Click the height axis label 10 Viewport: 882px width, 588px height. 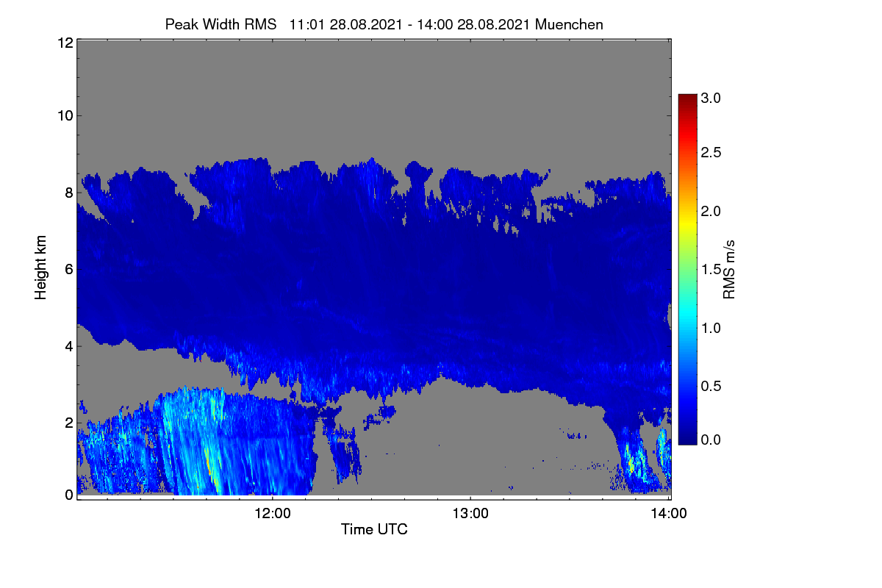point(65,115)
